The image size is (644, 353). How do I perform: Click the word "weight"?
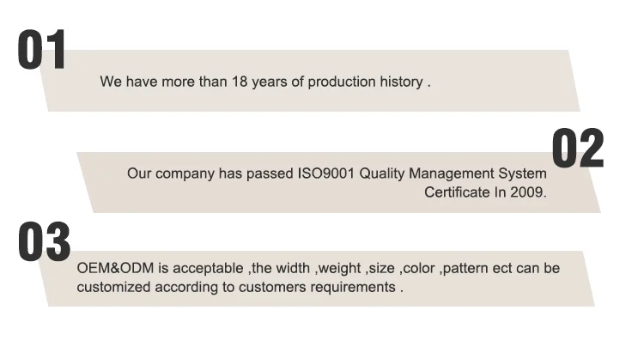coord(339,268)
